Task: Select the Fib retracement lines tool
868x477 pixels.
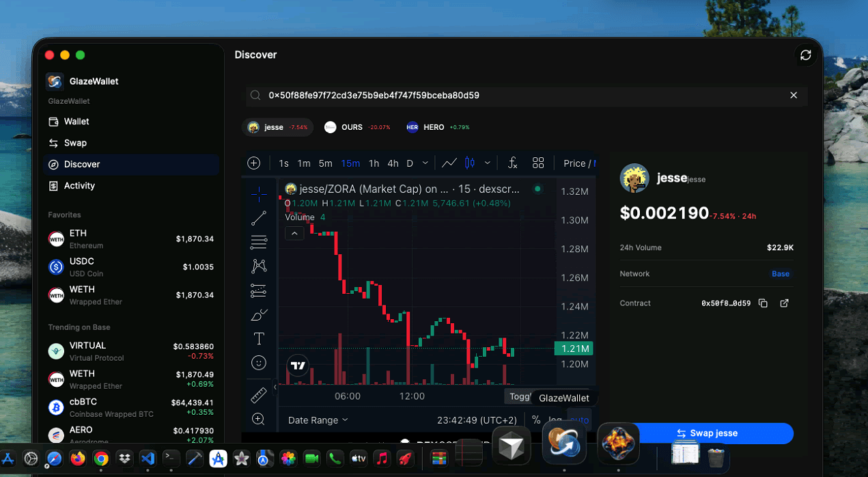Action: 259,242
